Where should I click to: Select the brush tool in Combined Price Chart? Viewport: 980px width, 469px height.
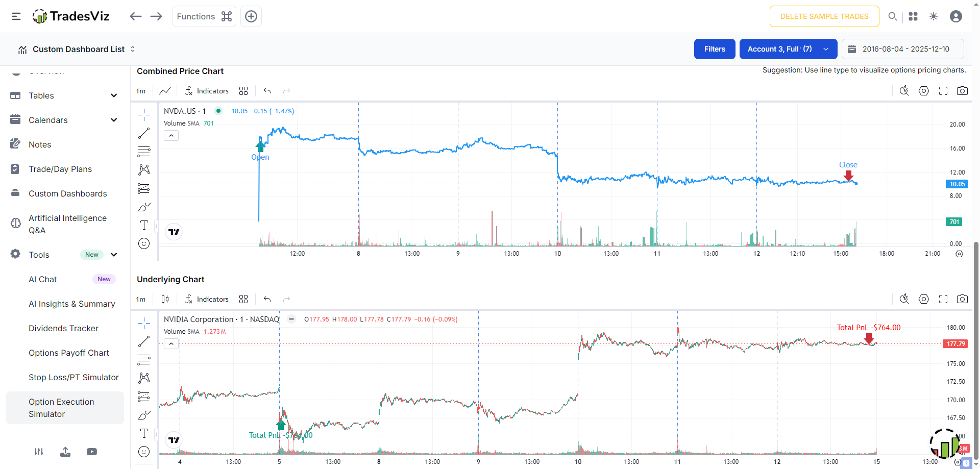(x=144, y=207)
